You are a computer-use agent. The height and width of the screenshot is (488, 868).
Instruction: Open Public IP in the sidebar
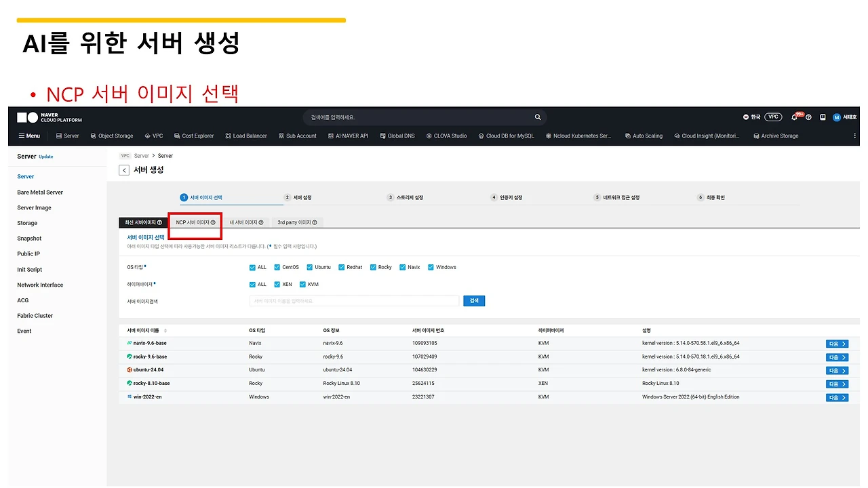tap(28, 254)
